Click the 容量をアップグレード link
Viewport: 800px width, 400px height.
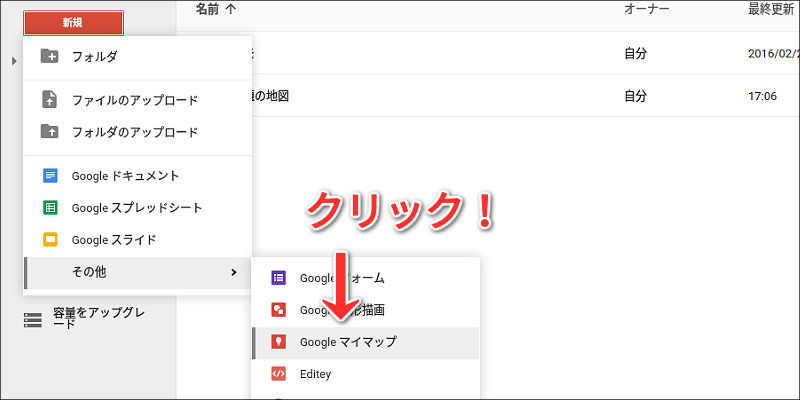click(97, 317)
